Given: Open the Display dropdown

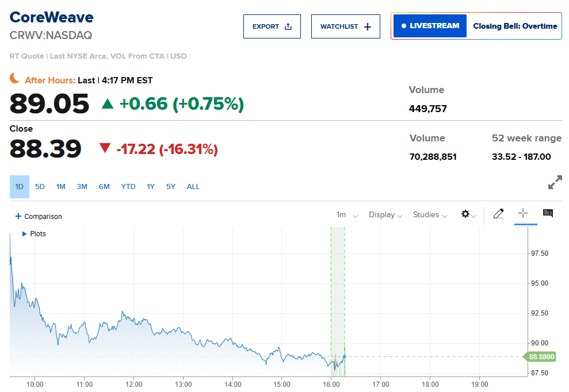Looking at the screenshot, I should tap(385, 215).
